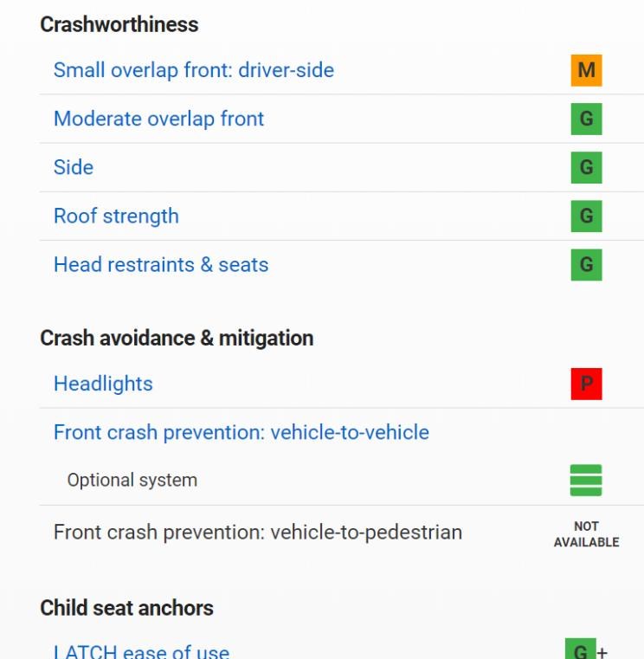The height and width of the screenshot is (659, 644).
Task: Open the Side crash test link
Action: [74, 167]
